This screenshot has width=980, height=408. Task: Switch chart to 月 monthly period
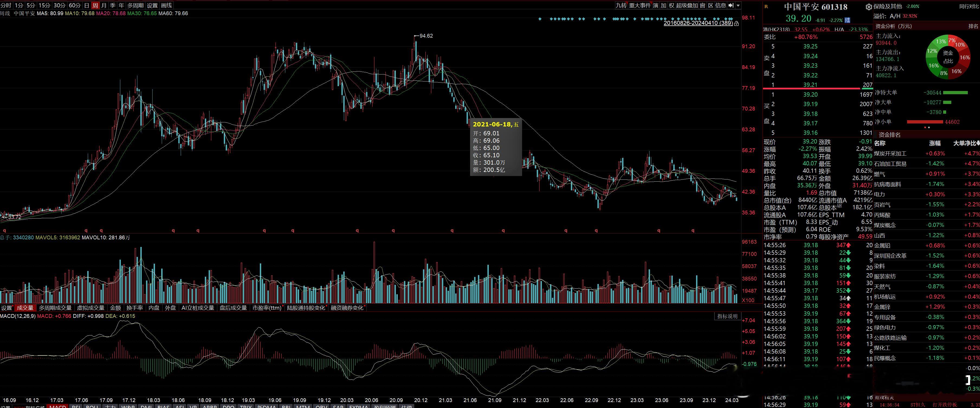(104, 5)
